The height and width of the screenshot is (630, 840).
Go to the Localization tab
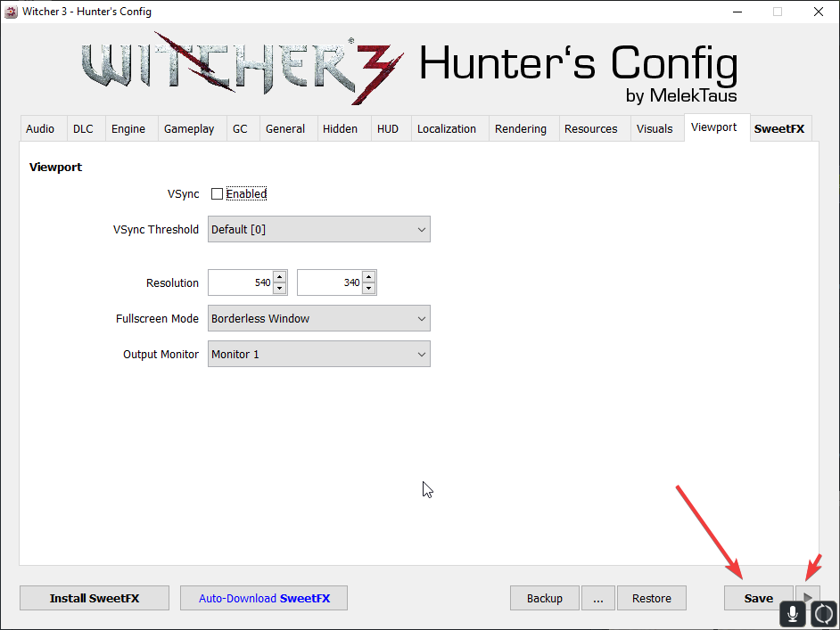449,128
